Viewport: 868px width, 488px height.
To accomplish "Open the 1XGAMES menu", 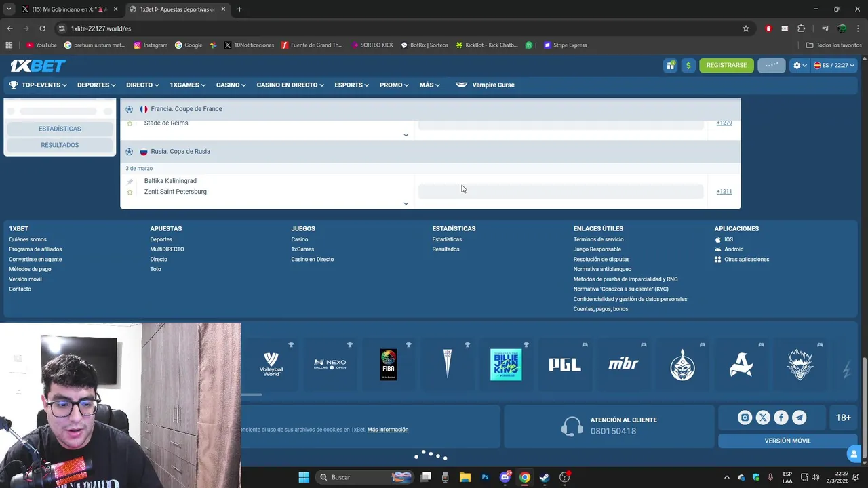I will [187, 85].
